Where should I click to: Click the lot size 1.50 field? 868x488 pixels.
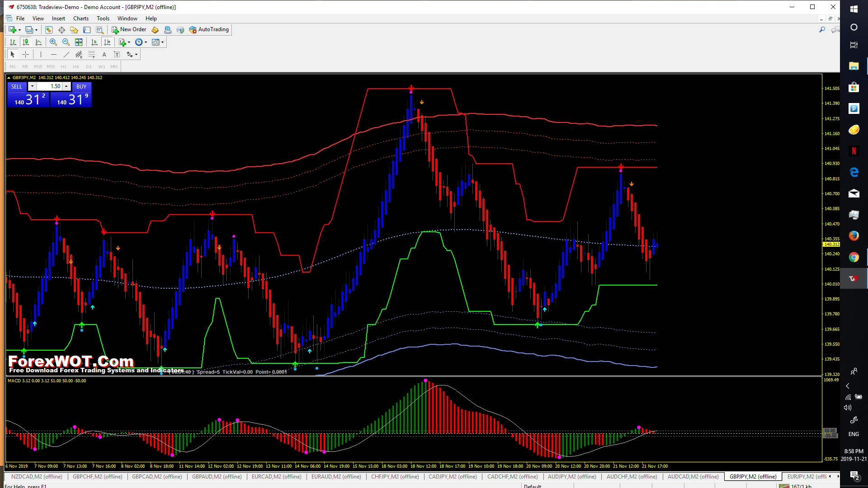coord(49,86)
